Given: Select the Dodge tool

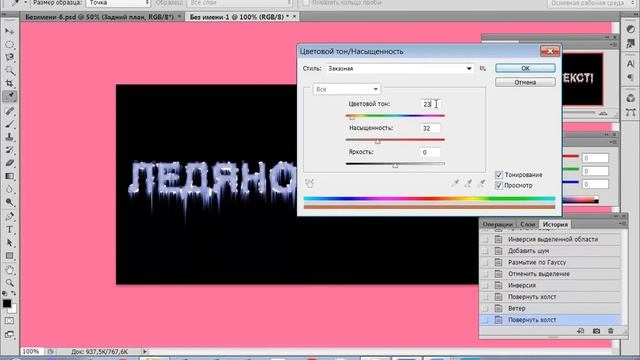Looking at the screenshot, I should coord(10,202).
